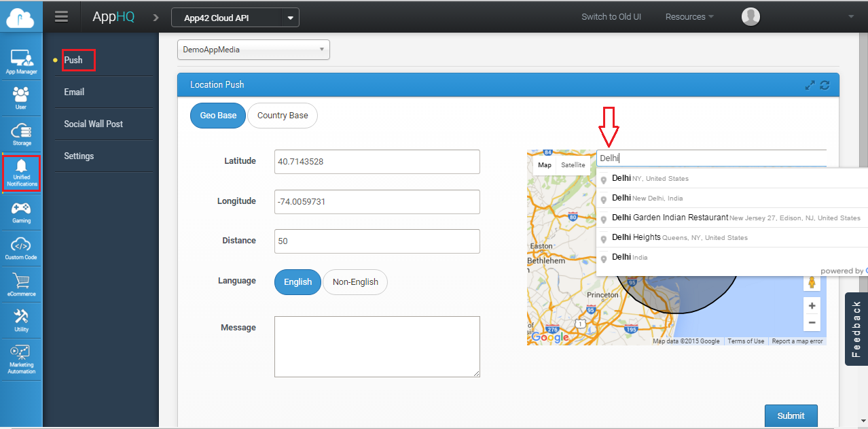Viewport: 868px width, 429px height.
Task: Click the refresh icon in Location Push header
Action: (x=825, y=85)
